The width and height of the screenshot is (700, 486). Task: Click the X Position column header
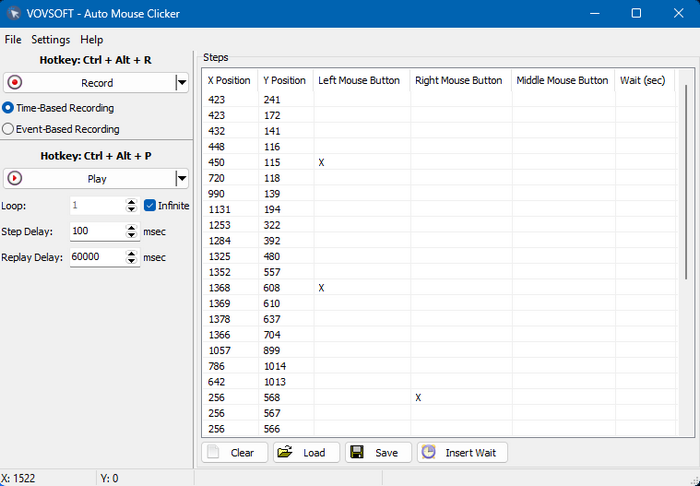pos(229,80)
